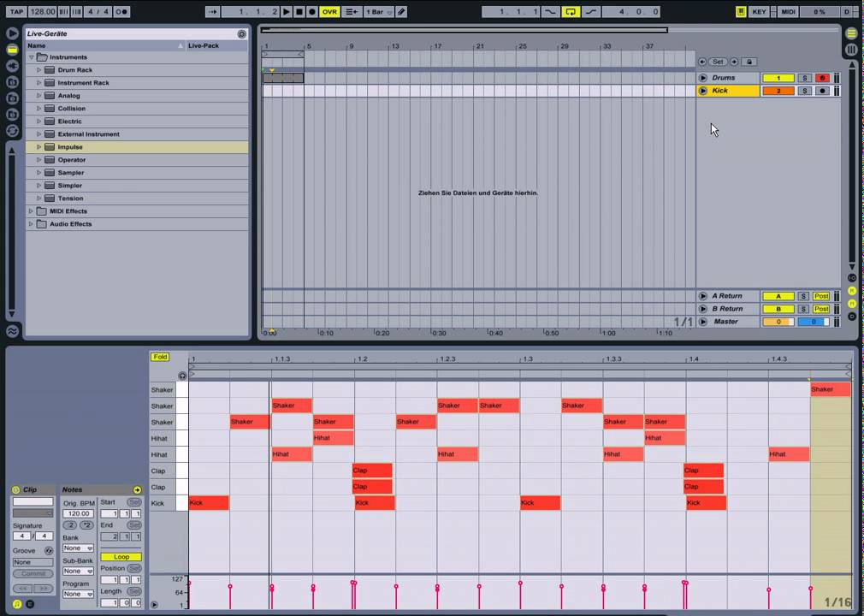Toggle the headphone preview icon

coord(182,376)
